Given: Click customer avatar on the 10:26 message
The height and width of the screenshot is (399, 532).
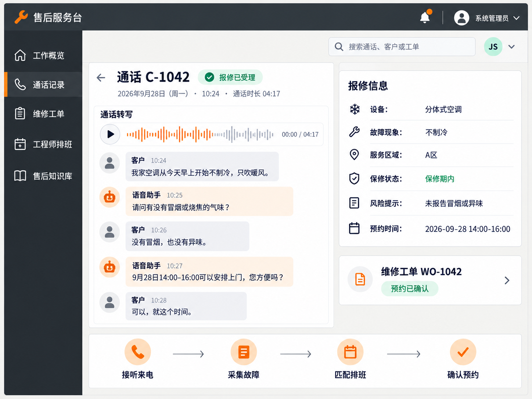Looking at the screenshot, I should (109, 232).
